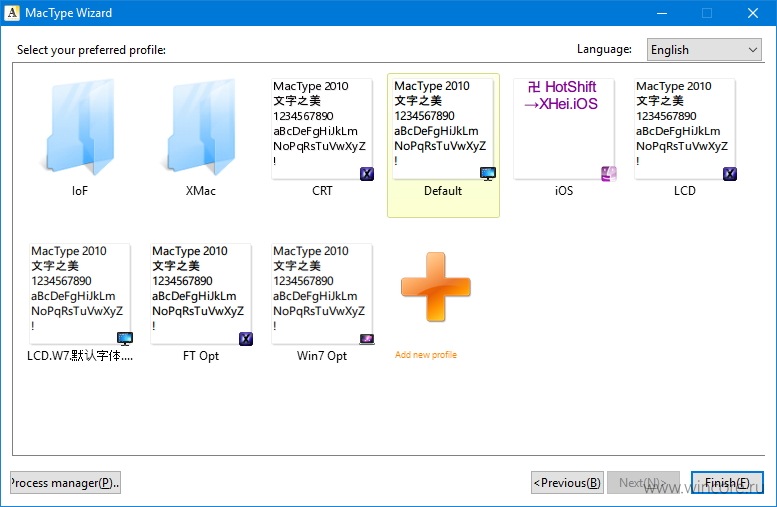Click the CRT profile name label

[322, 191]
